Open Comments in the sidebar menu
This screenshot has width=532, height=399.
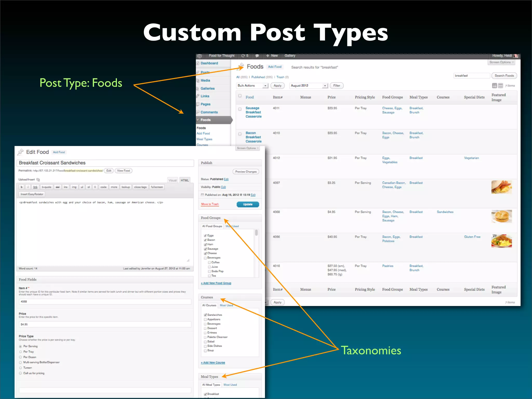point(209,112)
